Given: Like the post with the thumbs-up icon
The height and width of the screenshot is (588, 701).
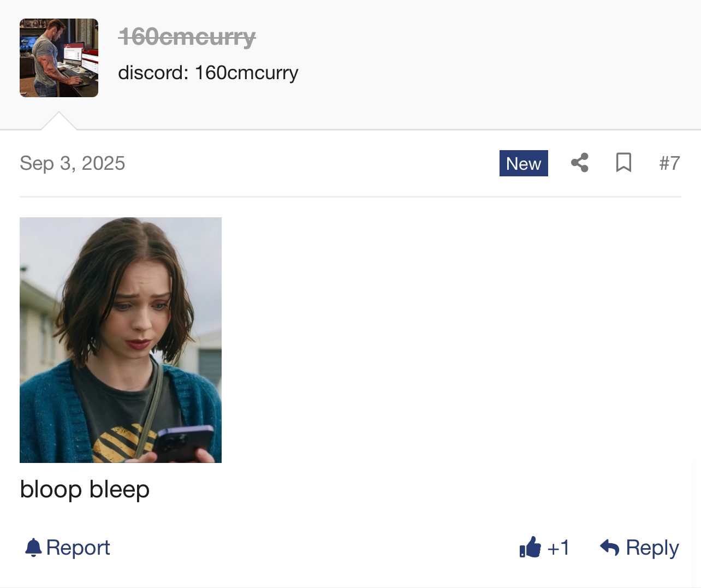Looking at the screenshot, I should 530,547.
